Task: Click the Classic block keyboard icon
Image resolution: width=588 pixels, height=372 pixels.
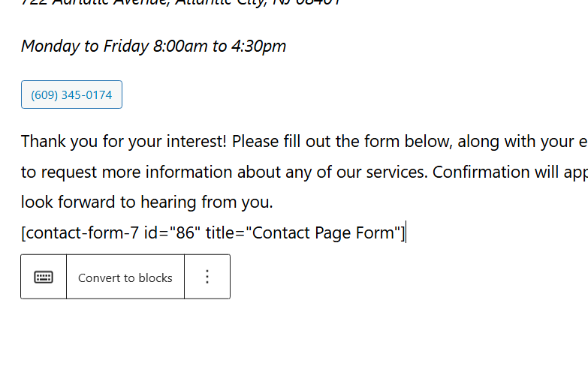Action: (44, 277)
